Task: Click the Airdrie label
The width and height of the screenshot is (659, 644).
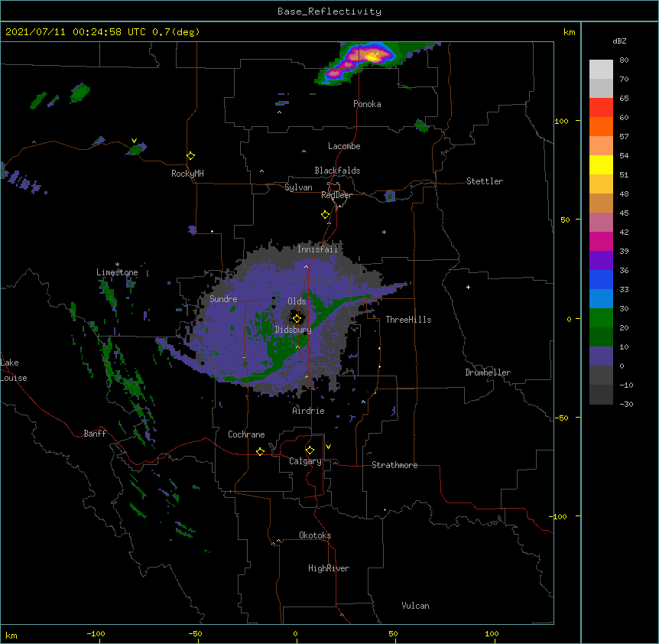Action: click(308, 411)
